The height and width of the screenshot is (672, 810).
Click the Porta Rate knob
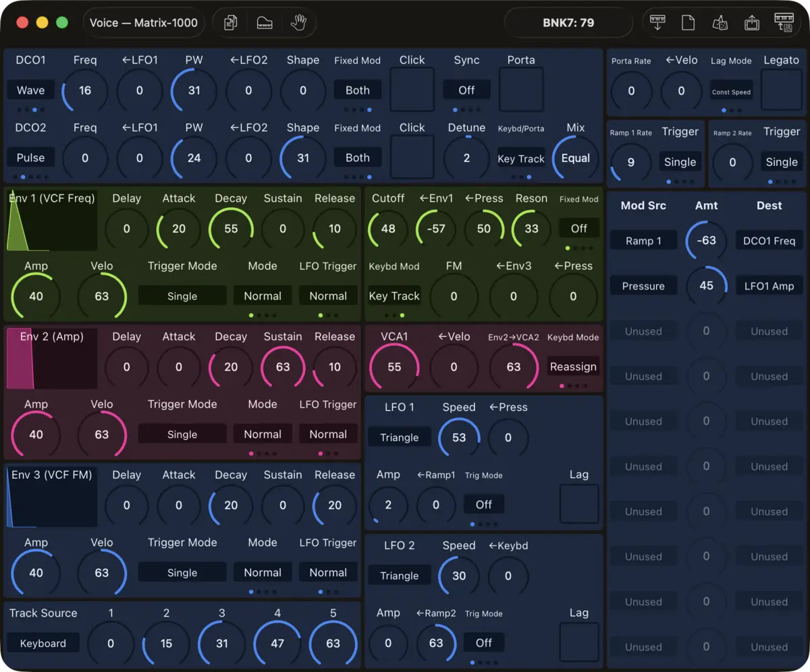click(x=631, y=90)
